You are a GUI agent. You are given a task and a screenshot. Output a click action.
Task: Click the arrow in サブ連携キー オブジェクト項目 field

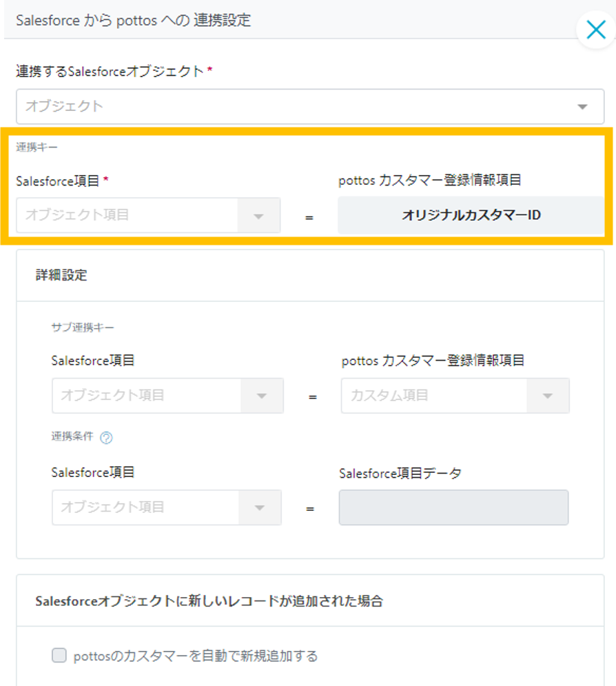tap(261, 396)
